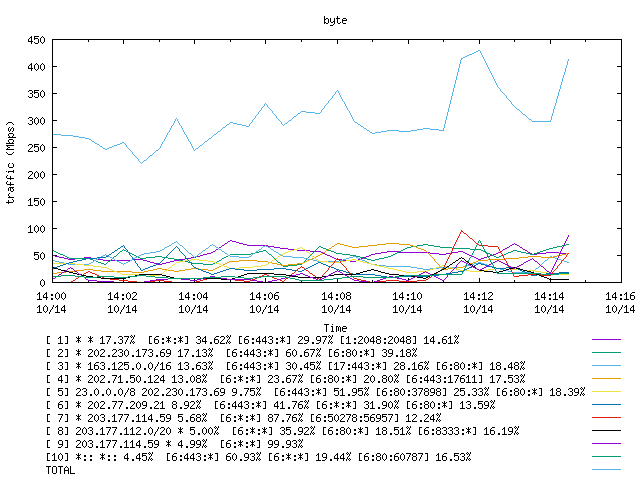Click the chart title 'byte'
The width and height of the screenshot is (640, 480).
pyautogui.click(x=335, y=20)
